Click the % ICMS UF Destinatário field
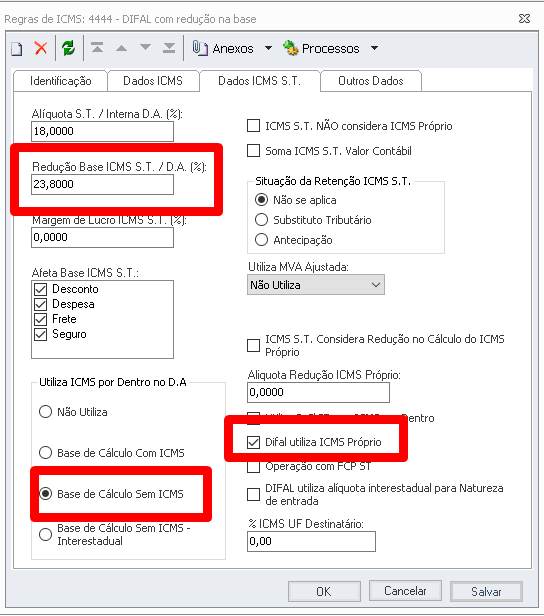This screenshot has width=544, height=616. tap(311, 541)
